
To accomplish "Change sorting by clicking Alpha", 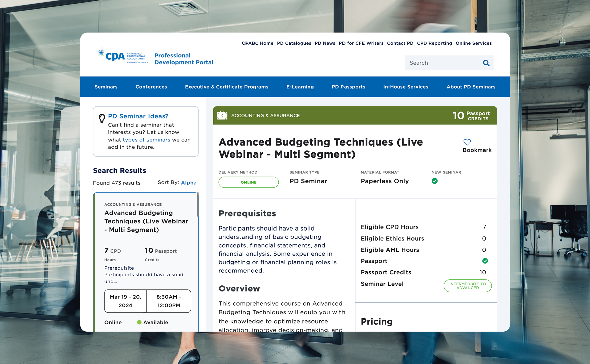I will click(x=189, y=183).
